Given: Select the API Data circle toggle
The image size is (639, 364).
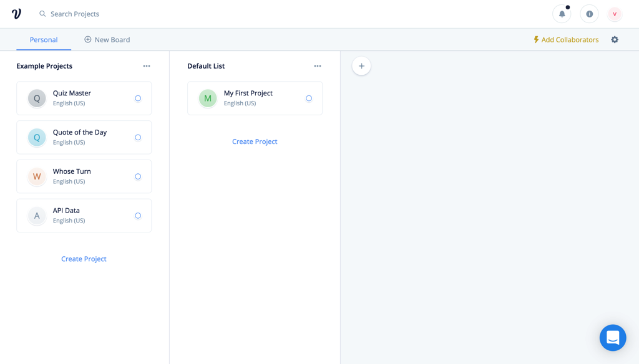Looking at the screenshot, I should coord(138,216).
